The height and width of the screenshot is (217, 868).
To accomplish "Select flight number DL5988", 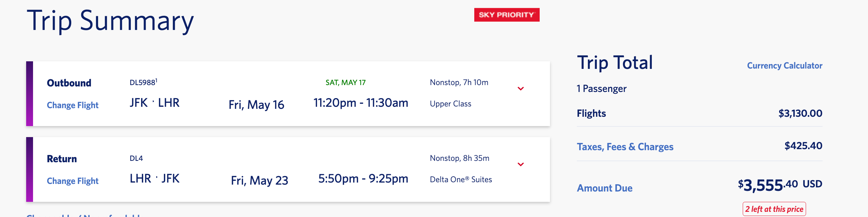I will 143,82.
